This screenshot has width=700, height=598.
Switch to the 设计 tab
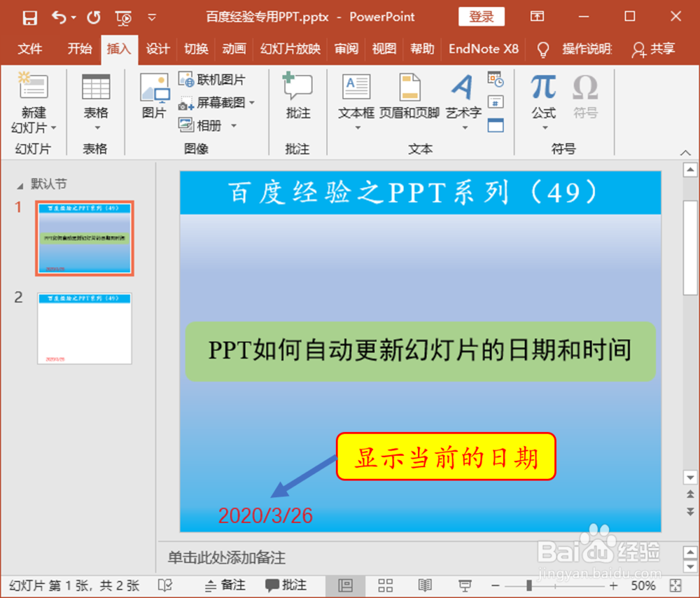point(157,48)
